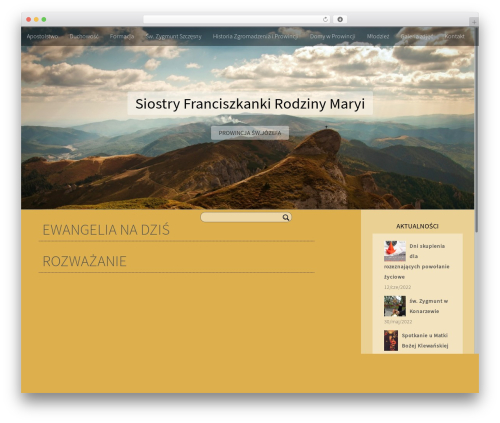The height and width of the screenshot is (423, 500).
Task: Click the browser reload icon
Action: 325,19
